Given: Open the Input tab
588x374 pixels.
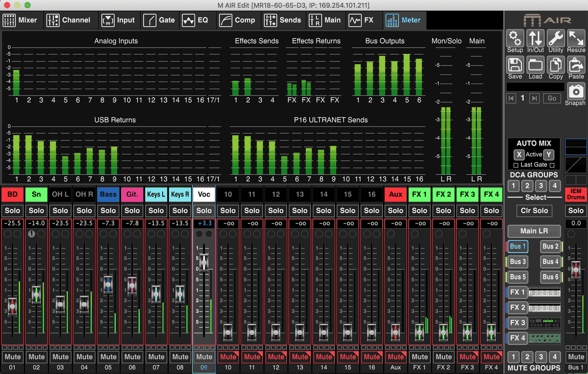Looking at the screenshot, I should pyautogui.click(x=118, y=20).
